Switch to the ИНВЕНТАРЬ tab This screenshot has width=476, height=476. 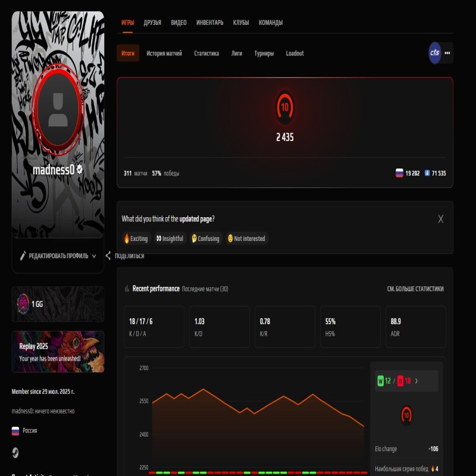pos(209,22)
